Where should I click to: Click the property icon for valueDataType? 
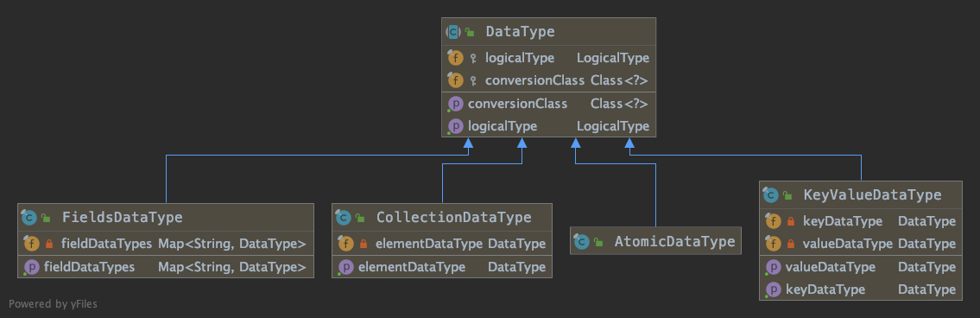pos(773,267)
